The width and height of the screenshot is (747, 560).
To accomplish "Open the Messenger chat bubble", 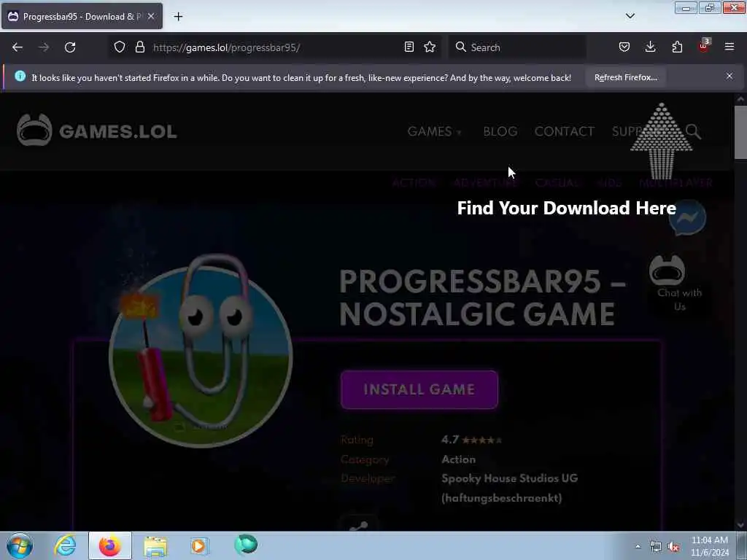I will click(687, 217).
